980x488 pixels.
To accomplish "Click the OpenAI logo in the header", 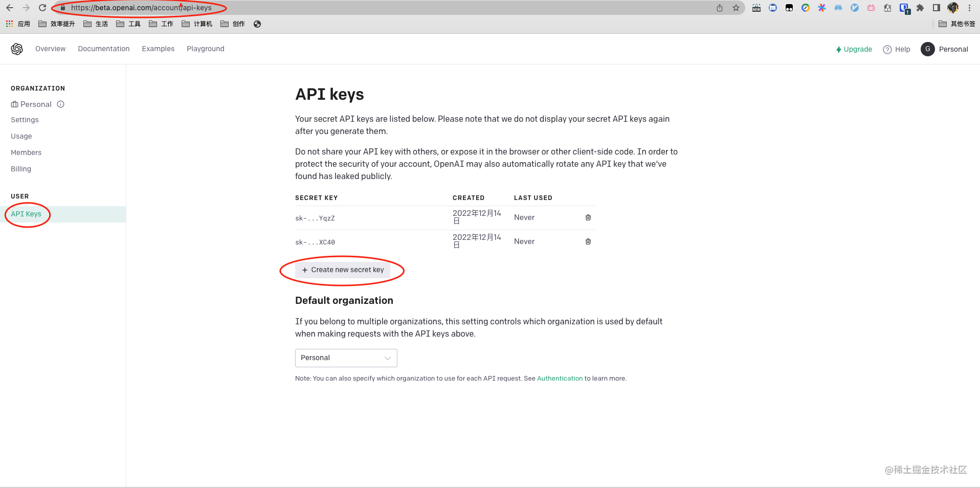I will click(x=16, y=49).
